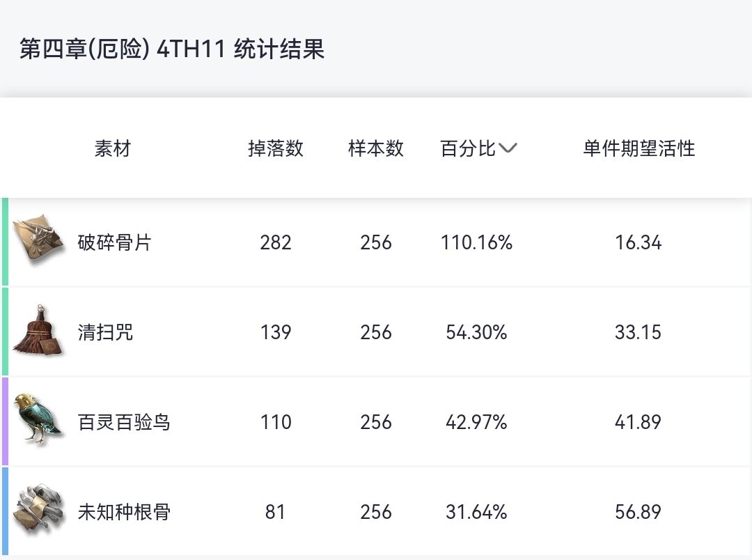Click the 56.89 expected activity value
Viewport: 752px width, 560px height.
click(x=638, y=512)
